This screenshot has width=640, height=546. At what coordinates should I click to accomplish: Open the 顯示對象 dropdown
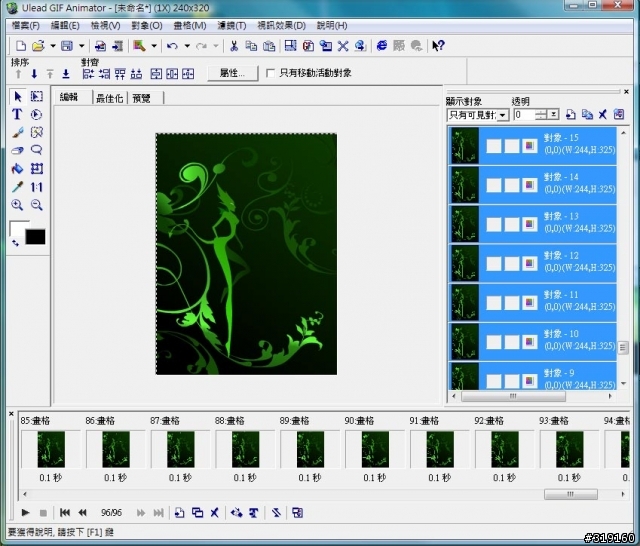(x=503, y=115)
